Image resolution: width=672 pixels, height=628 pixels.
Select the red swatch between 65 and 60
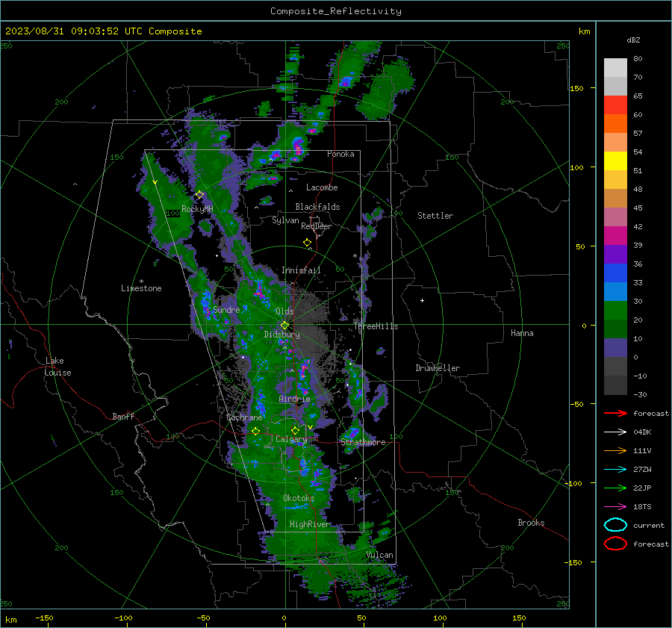615,105
